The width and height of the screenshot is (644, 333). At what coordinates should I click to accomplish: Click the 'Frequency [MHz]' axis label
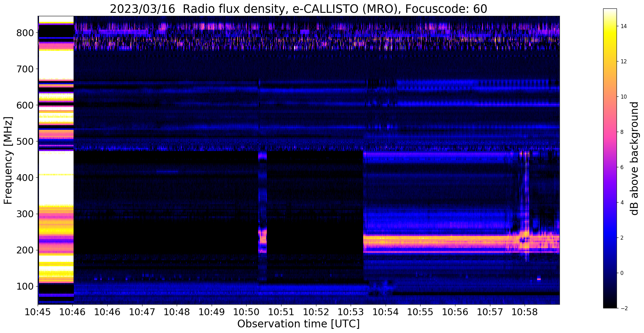(x=8, y=160)
